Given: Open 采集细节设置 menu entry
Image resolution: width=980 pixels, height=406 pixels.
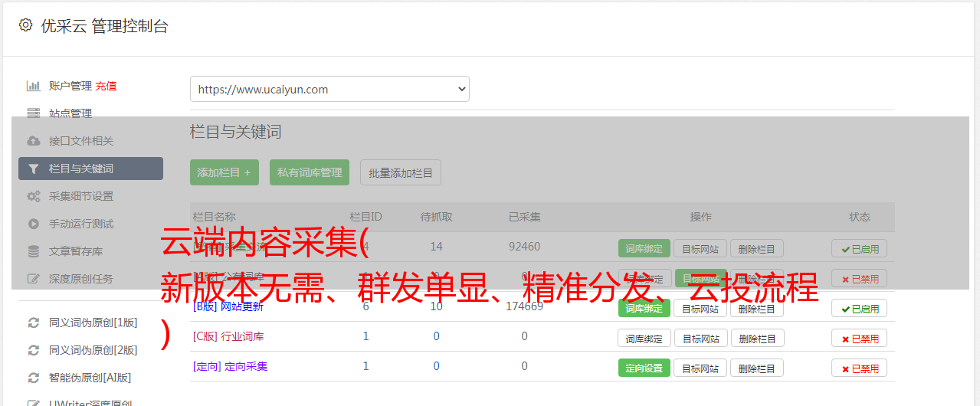Looking at the screenshot, I should [x=81, y=196].
